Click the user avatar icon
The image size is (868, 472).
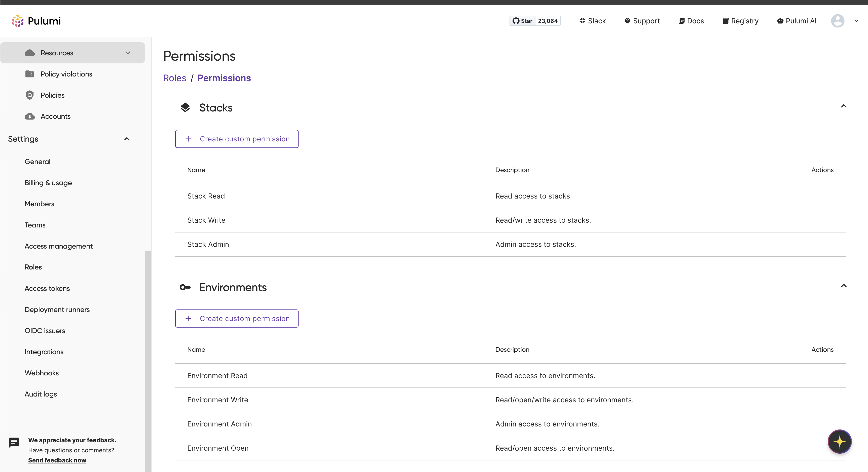(837, 21)
